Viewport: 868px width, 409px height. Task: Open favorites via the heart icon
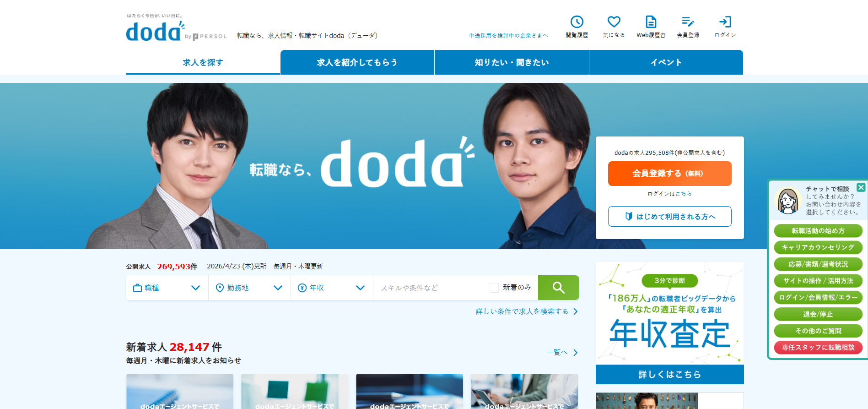pyautogui.click(x=614, y=22)
